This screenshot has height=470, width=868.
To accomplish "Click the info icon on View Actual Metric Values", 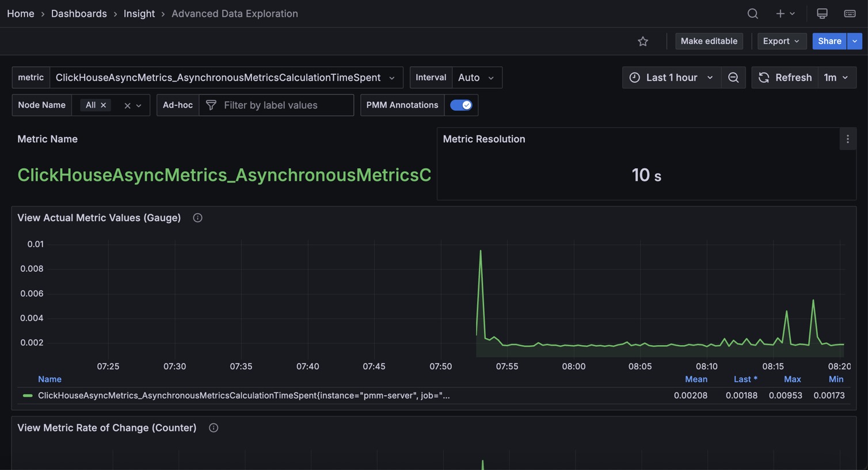I will click(197, 218).
